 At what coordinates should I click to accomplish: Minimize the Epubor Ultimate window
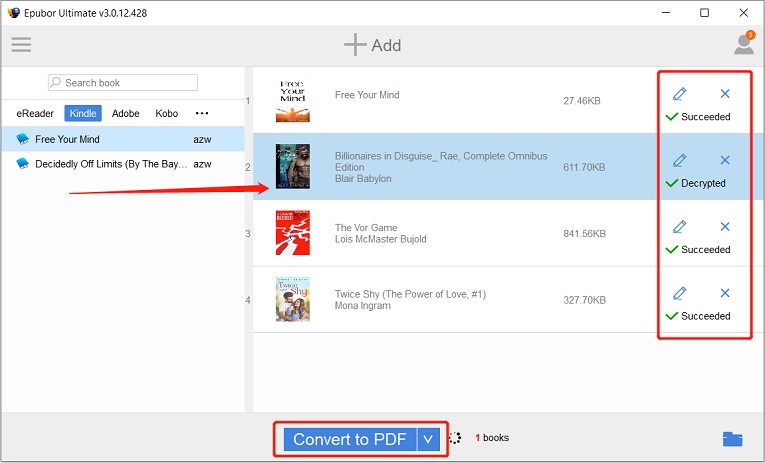[x=666, y=13]
